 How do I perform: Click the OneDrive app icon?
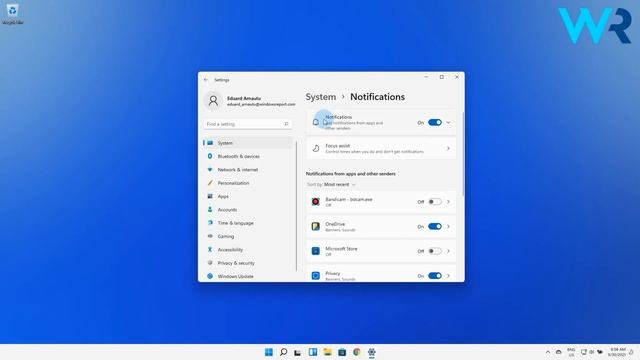(316, 226)
